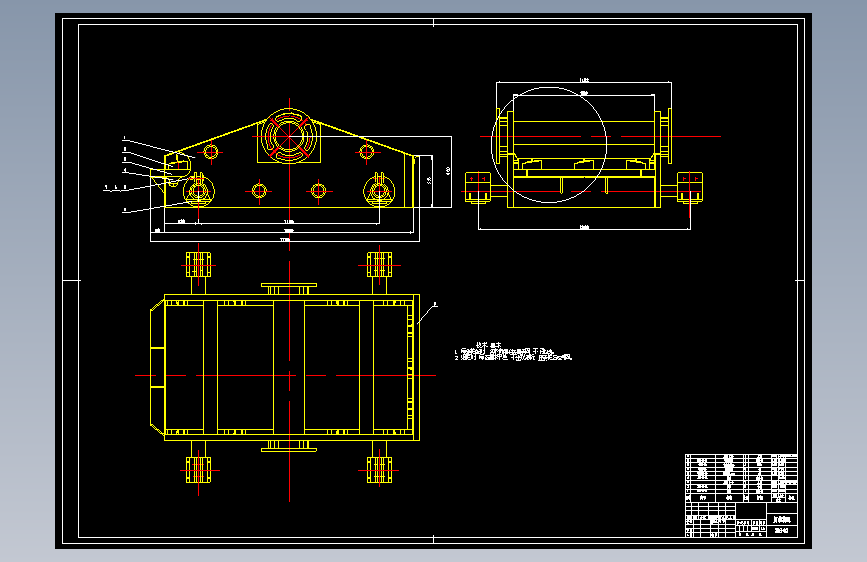The height and width of the screenshot is (562, 867).
Task: Click the small detail circle at front view's upper-left
Action: [179, 164]
